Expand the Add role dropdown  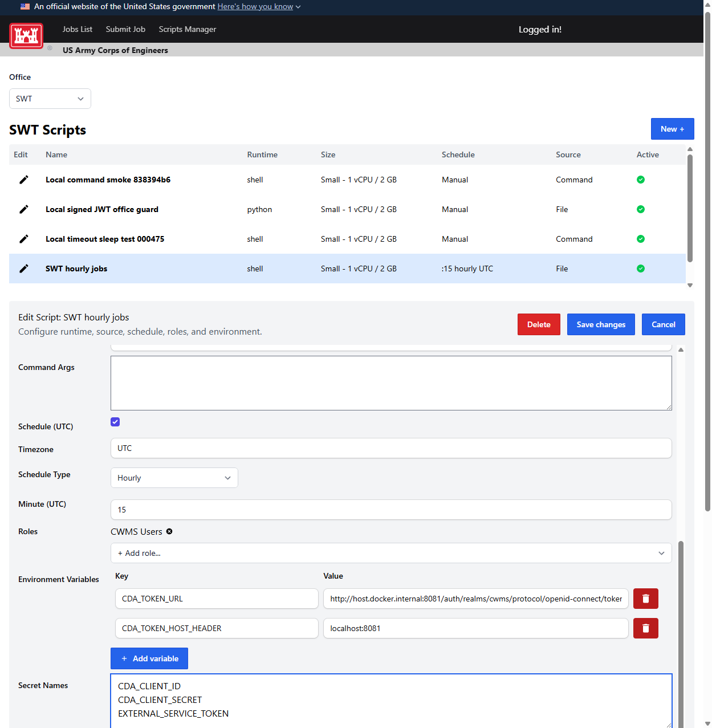(391, 553)
